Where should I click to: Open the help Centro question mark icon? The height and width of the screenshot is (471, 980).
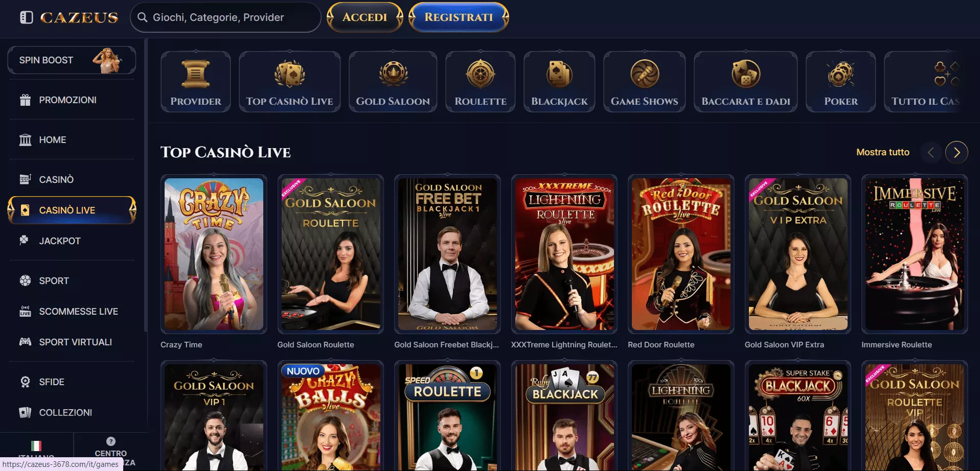coord(111,441)
